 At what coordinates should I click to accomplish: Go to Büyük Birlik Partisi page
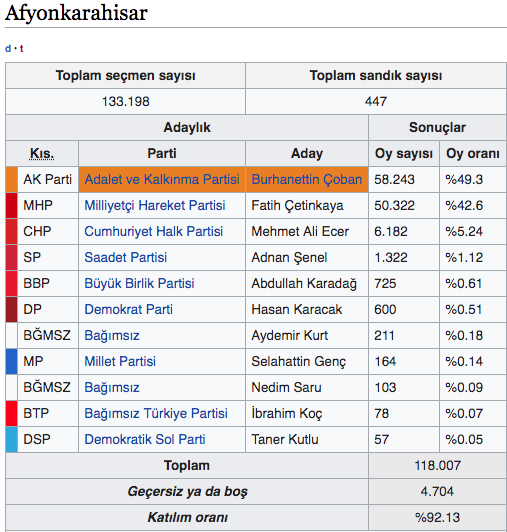[139, 283]
